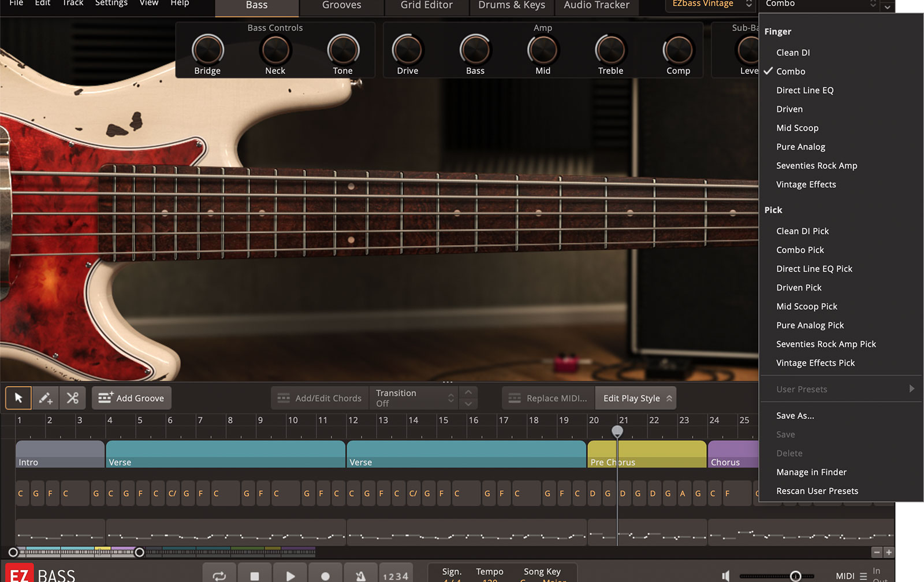Screen dimensions: 924x582
Task: Select the checked Combo preset
Action: click(x=840, y=72)
